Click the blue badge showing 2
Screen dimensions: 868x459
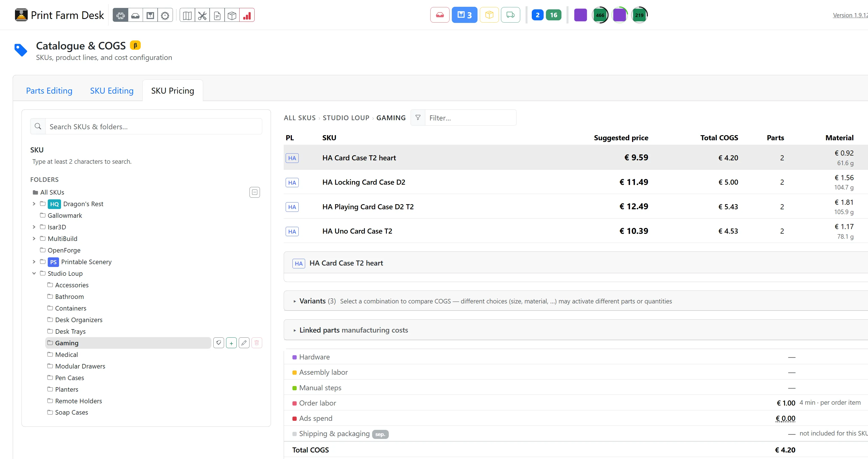pyautogui.click(x=537, y=15)
